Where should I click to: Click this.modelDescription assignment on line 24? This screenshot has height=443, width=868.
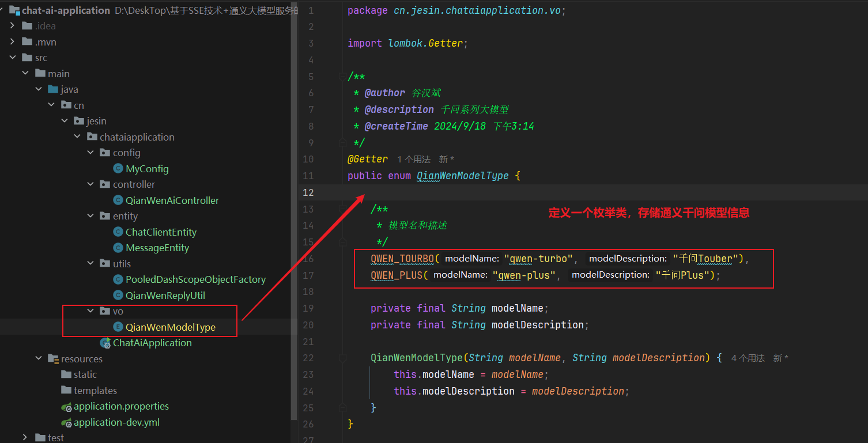pyautogui.click(x=511, y=391)
